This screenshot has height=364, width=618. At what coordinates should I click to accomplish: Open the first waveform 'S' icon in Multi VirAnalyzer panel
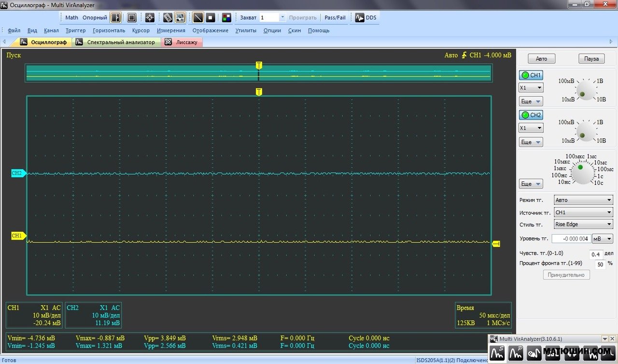(x=497, y=353)
